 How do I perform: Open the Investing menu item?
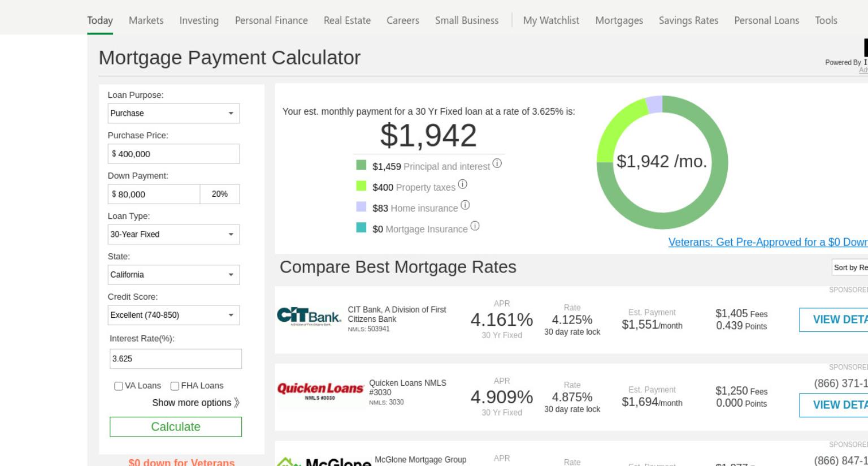[x=199, y=20]
